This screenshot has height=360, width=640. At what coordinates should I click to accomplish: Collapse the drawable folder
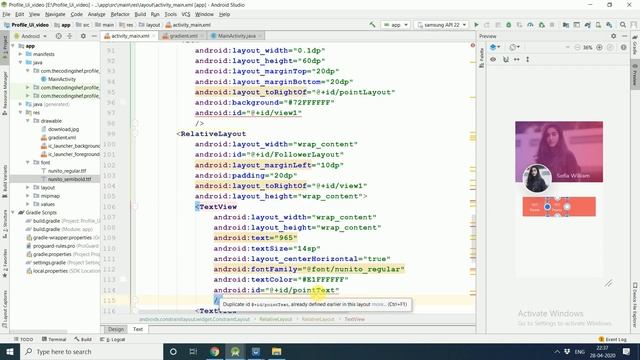coord(28,121)
